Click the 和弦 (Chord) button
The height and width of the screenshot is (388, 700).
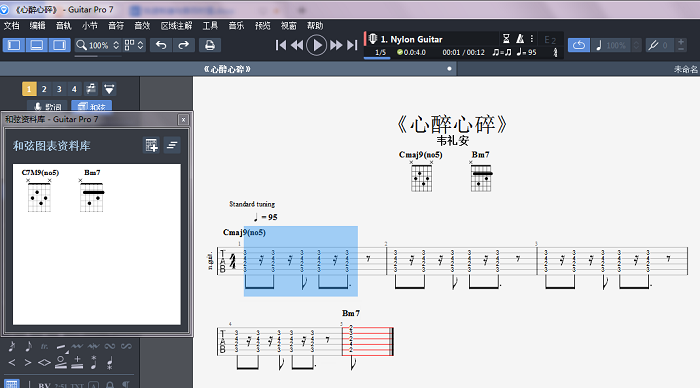(92, 106)
